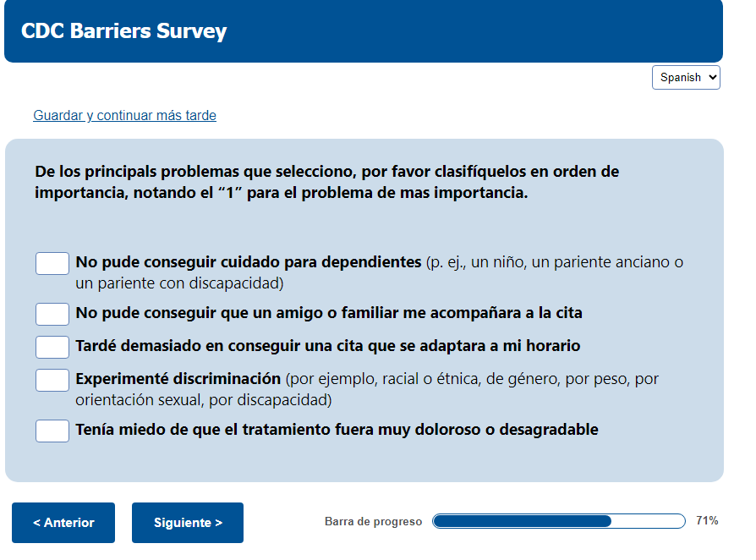Click the ranking instructions question text

(x=326, y=182)
